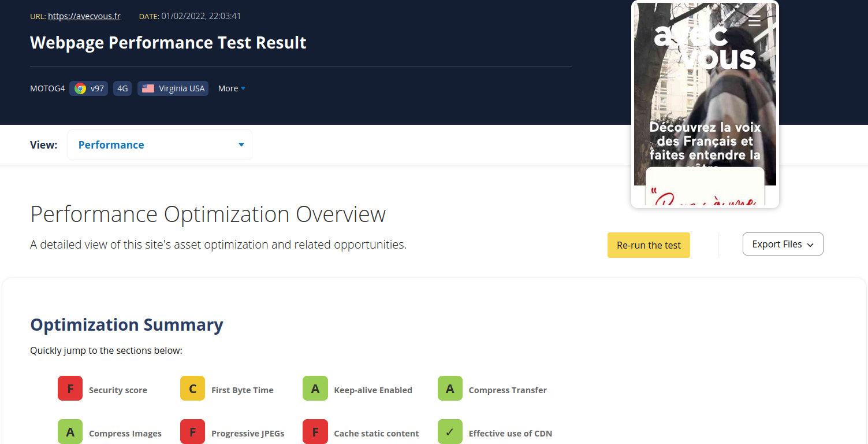Expand the Export Files dropdown
This screenshot has height=444, width=868.
coord(783,244)
